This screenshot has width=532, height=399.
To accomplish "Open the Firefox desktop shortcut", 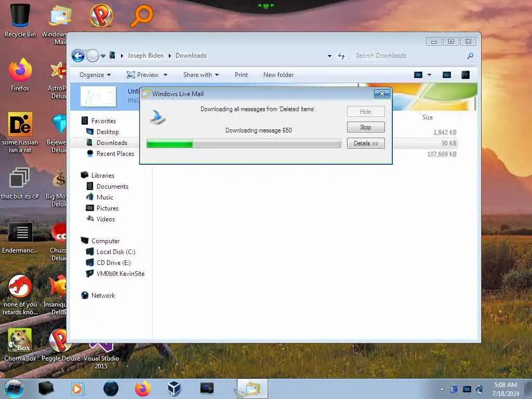I will pos(20,75).
